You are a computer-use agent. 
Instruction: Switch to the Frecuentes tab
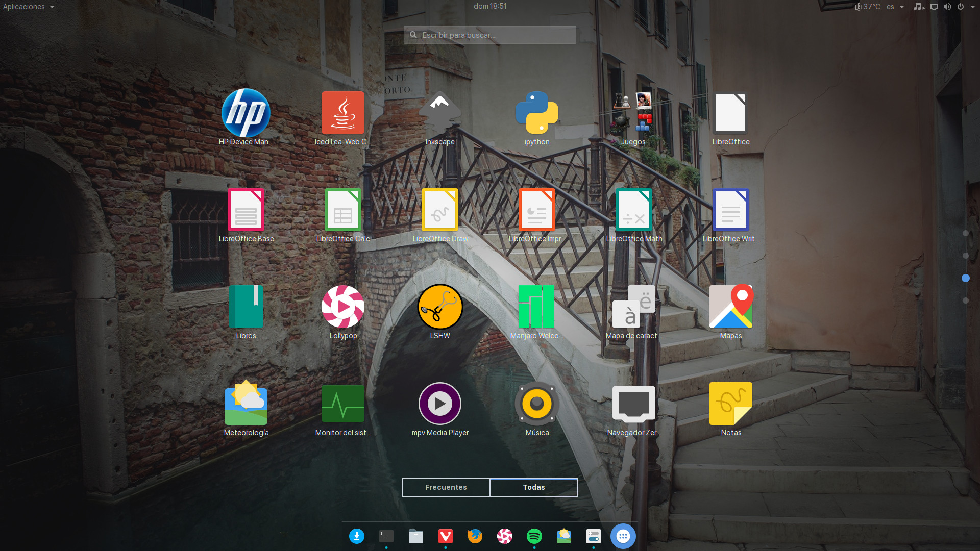pyautogui.click(x=446, y=487)
